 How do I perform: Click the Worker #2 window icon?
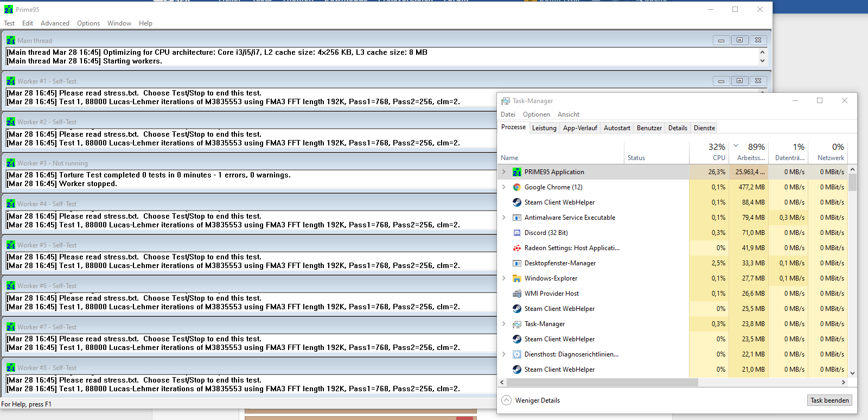click(11, 122)
